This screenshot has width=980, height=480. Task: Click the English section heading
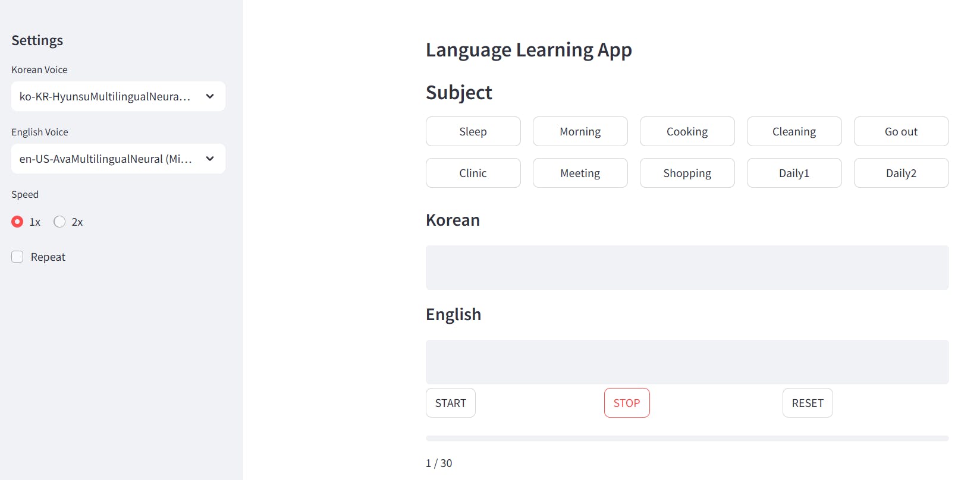pos(453,314)
